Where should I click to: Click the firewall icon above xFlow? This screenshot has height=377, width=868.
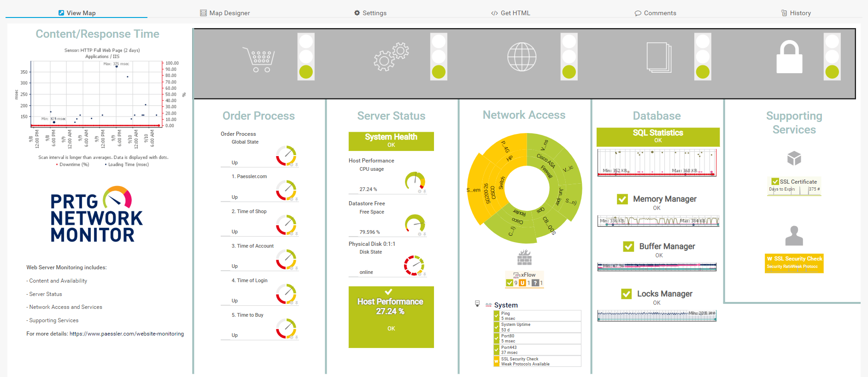point(524,258)
